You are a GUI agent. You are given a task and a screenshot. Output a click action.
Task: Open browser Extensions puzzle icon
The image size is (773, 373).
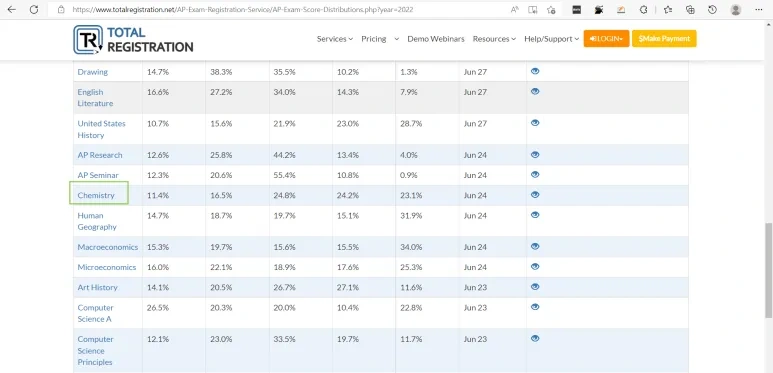(643, 9)
